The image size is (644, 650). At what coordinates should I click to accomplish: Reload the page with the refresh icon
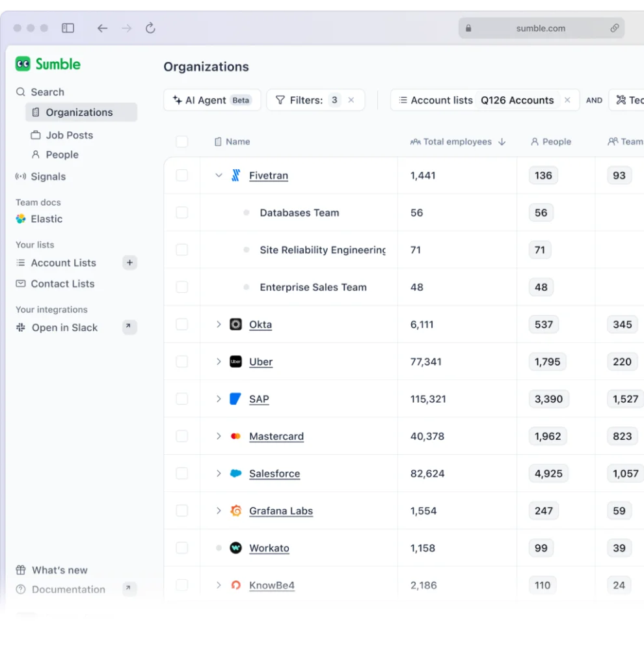point(150,28)
